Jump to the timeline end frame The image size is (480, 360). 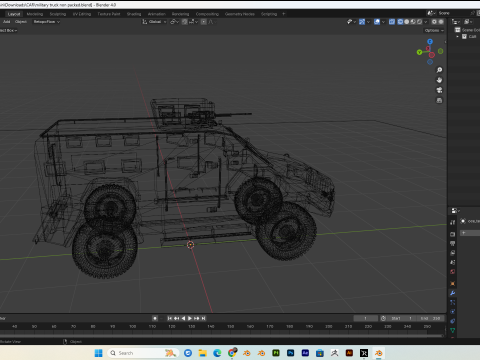[203, 318]
